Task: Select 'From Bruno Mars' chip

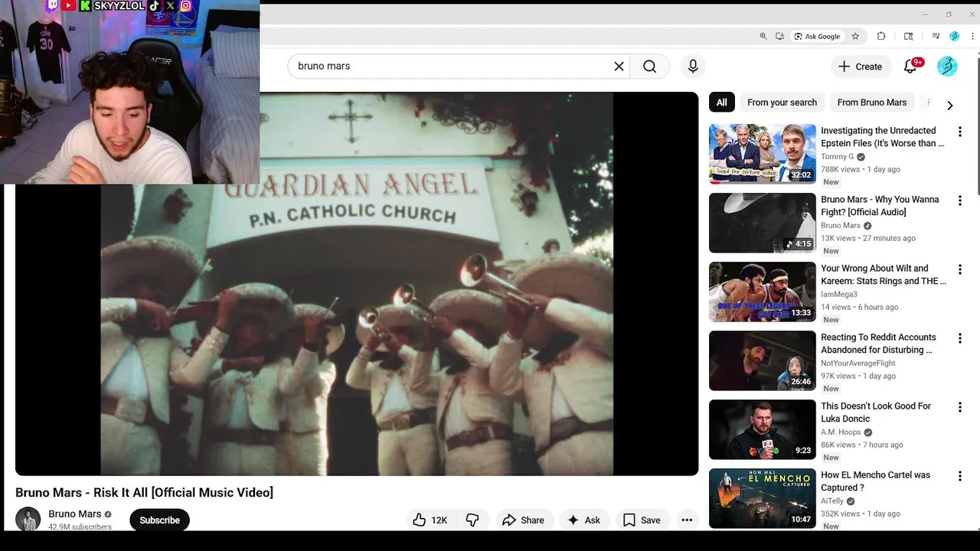Action: (x=872, y=103)
